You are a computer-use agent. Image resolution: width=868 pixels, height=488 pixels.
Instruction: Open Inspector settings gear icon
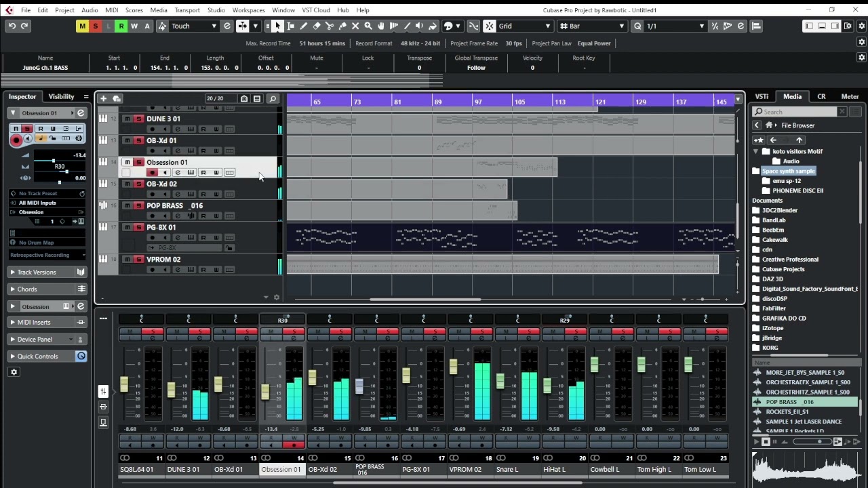click(x=14, y=371)
